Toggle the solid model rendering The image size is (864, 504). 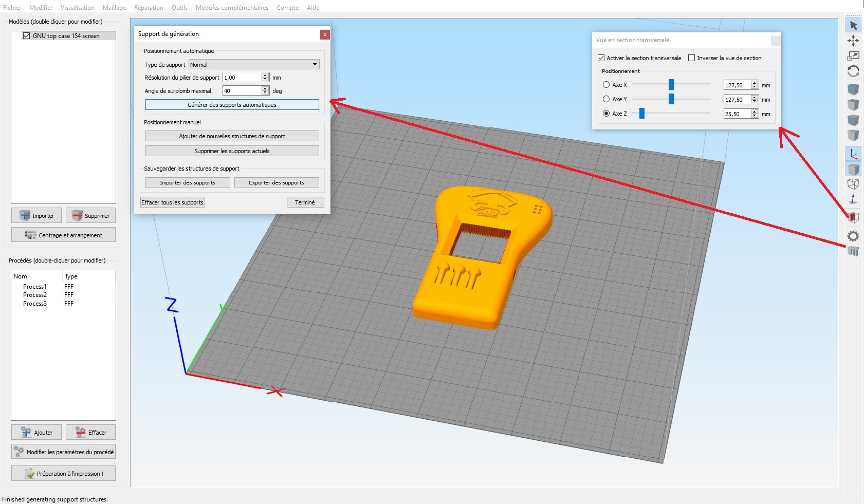coord(853,169)
